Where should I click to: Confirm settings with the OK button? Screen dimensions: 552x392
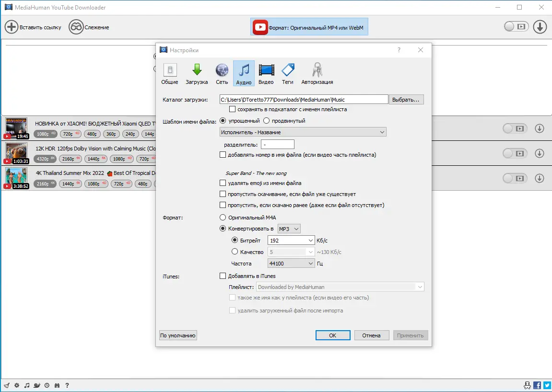[333, 335]
